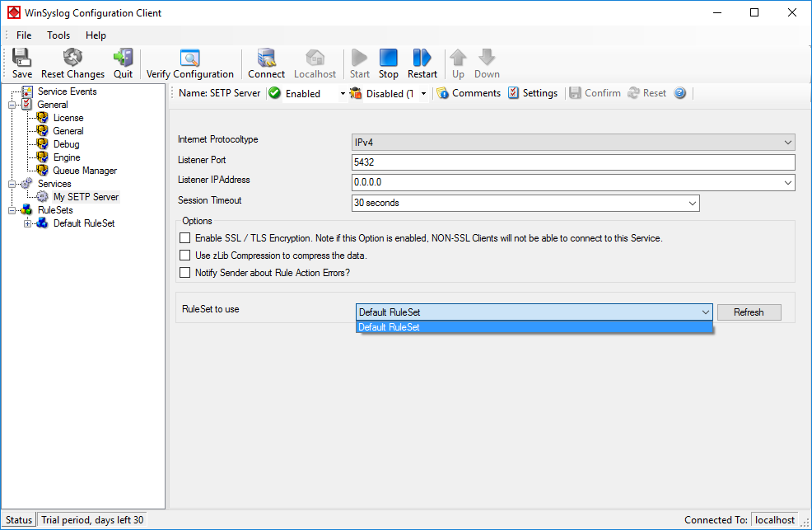Viewport: 812px width, 530px height.
Task: Check Notify Sender about Rule Action Errors
Action: click(x=184, y=273)
